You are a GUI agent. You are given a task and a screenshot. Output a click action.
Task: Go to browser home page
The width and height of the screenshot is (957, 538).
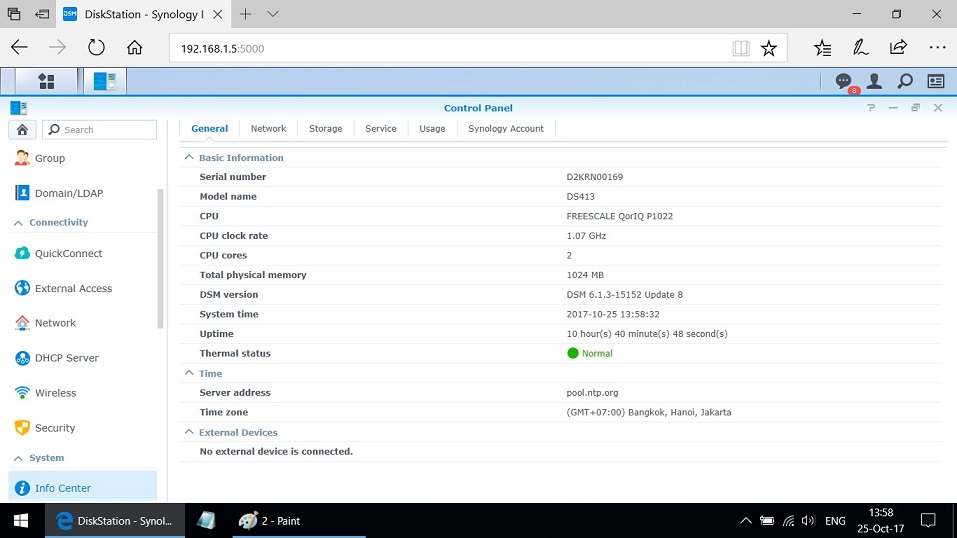(134, 48)
